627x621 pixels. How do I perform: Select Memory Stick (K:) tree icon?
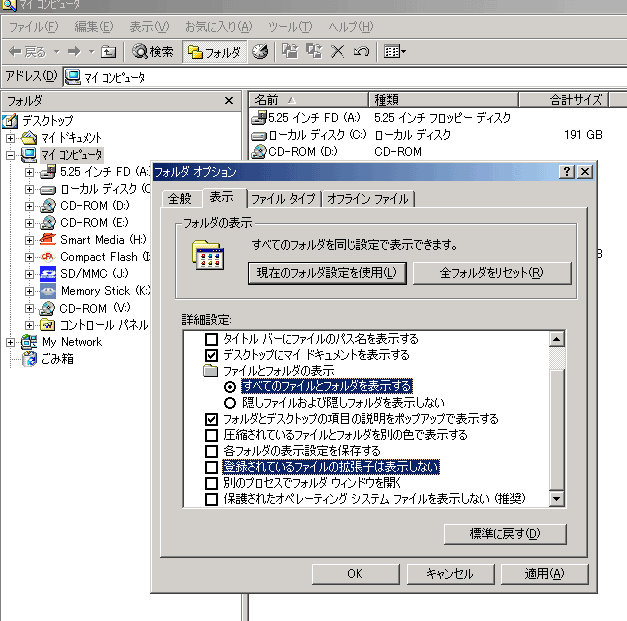(48, 291)
